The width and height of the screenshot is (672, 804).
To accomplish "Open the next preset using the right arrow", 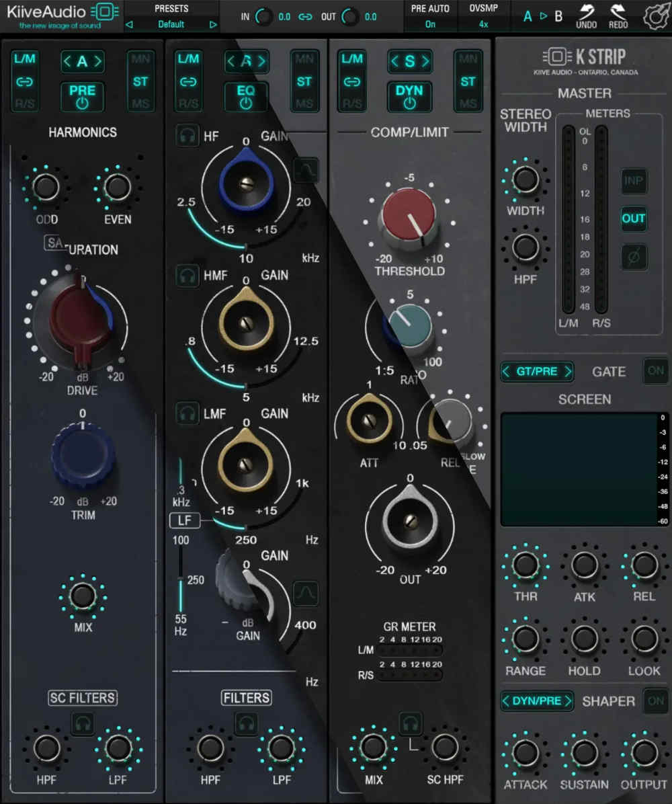I will (214, 23).
